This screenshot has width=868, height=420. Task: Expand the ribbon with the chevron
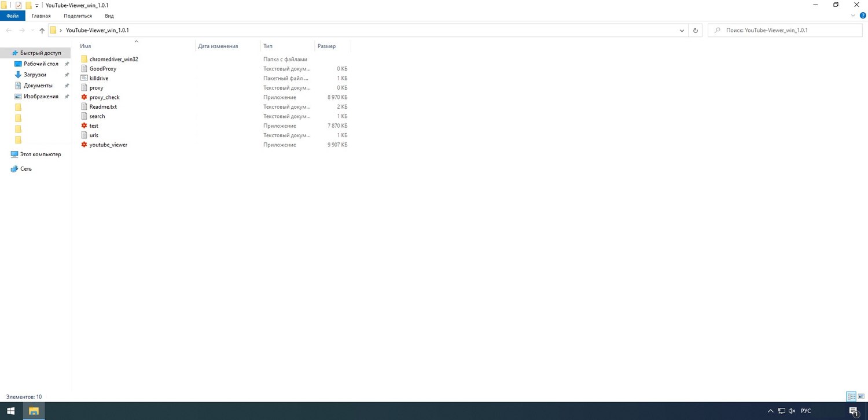pyautogui.click(x=853, y=16)
